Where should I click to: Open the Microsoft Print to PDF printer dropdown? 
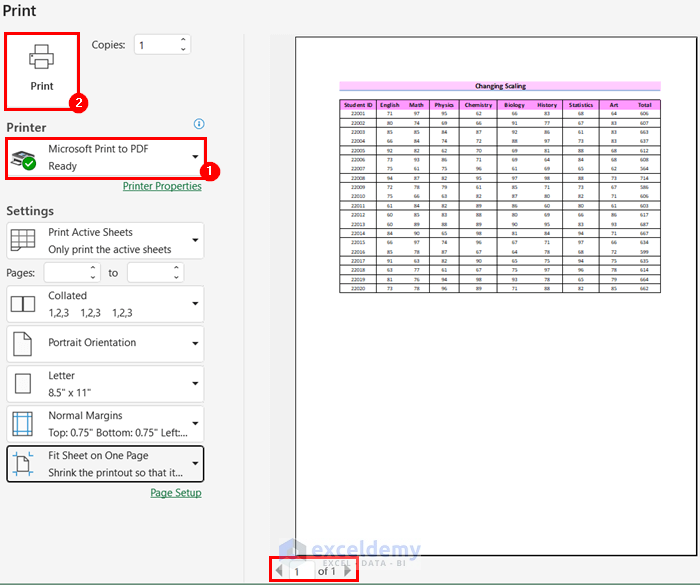click(106, 158)
